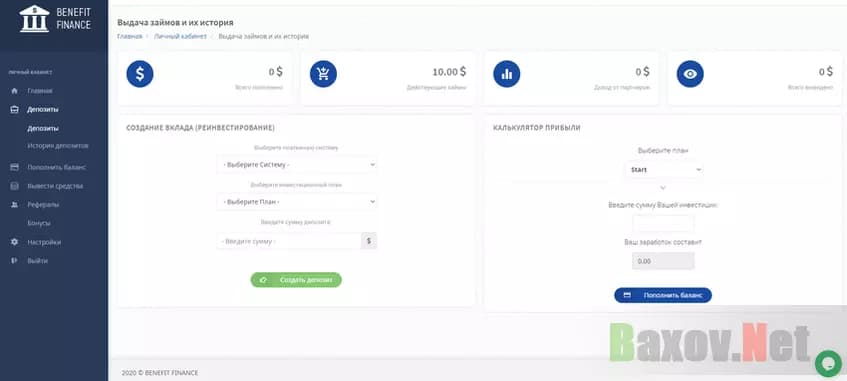Click the bar chart card icon

[x=507, y=74]
